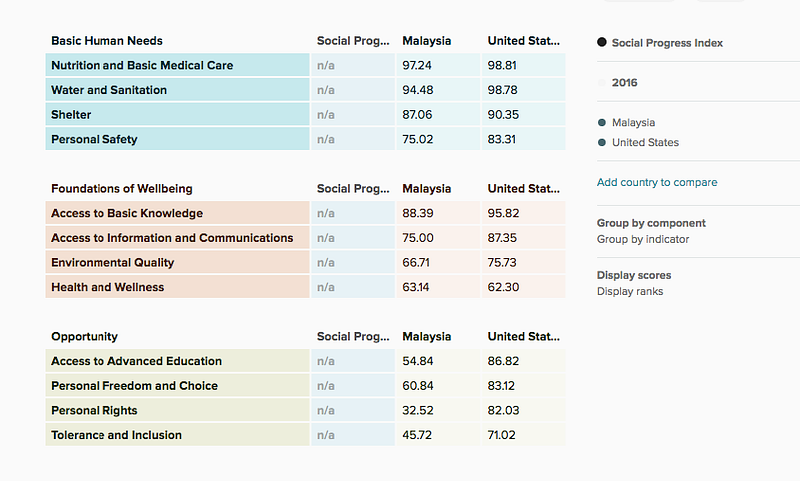Switch to Group by indicator

[x=642, y=240]
